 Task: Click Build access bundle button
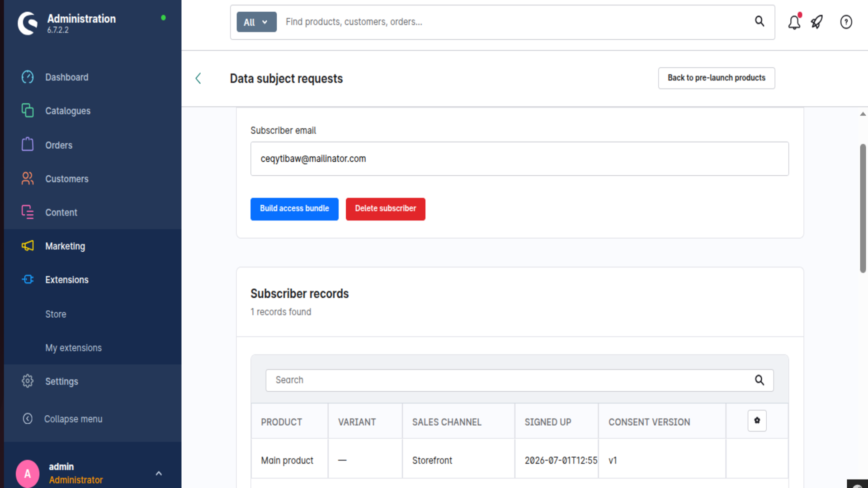[294, 209]
